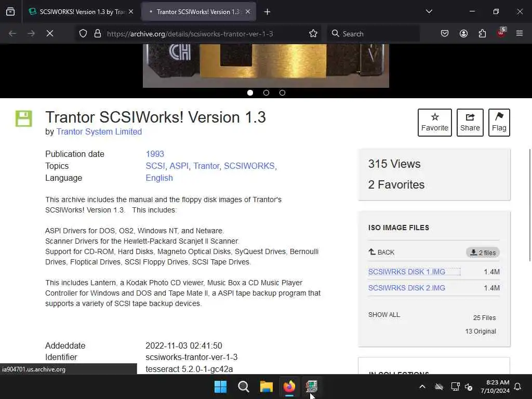Click green floppy software media-type icon
Viewport: 532px width, 399px height.
point(24,119)
